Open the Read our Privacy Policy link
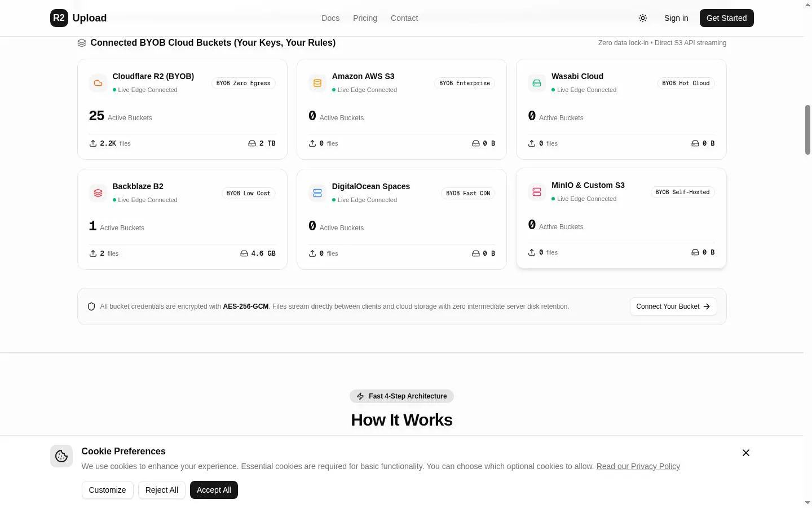Viewport: 812px width, 508px height. [x=638, y=466]
